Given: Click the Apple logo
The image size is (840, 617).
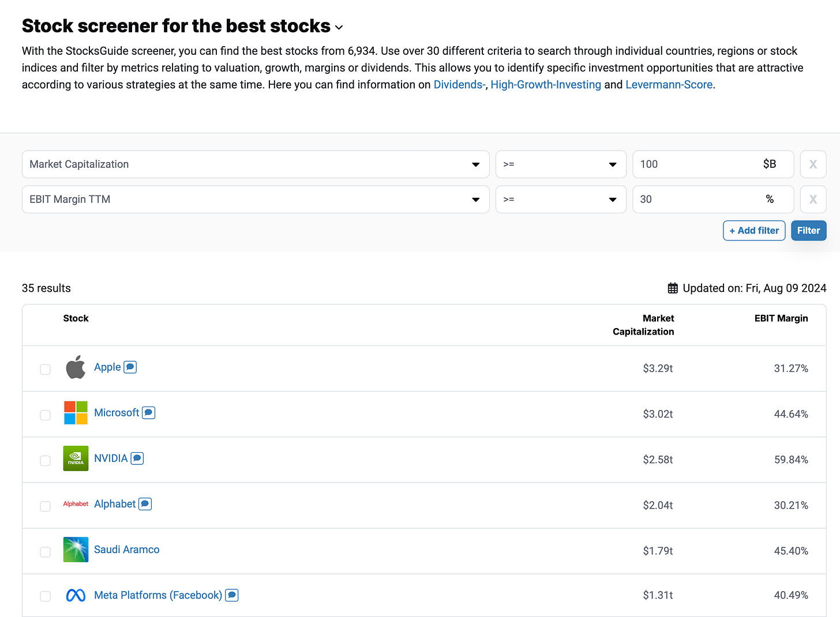Looking at the screenshot, I should pos(76,367).
